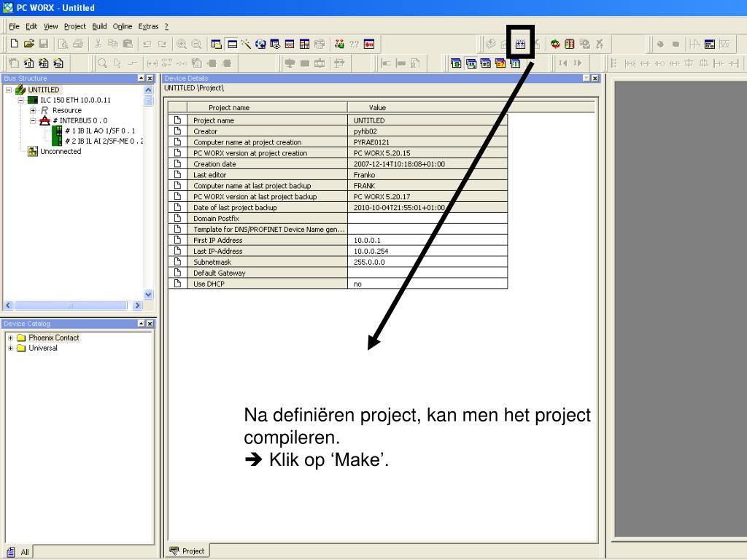Click the Print icon
747x560 pixels.
(x=78, y=44)
